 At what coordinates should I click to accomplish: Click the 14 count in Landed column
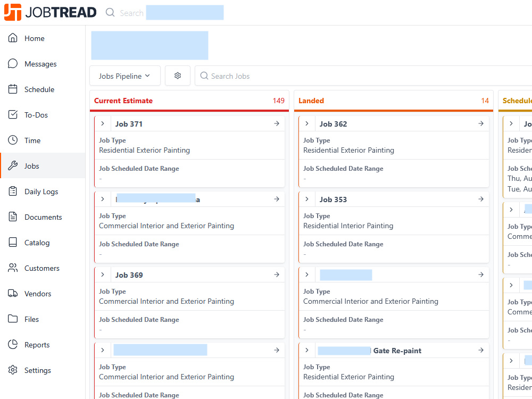(x=485, y=101)
